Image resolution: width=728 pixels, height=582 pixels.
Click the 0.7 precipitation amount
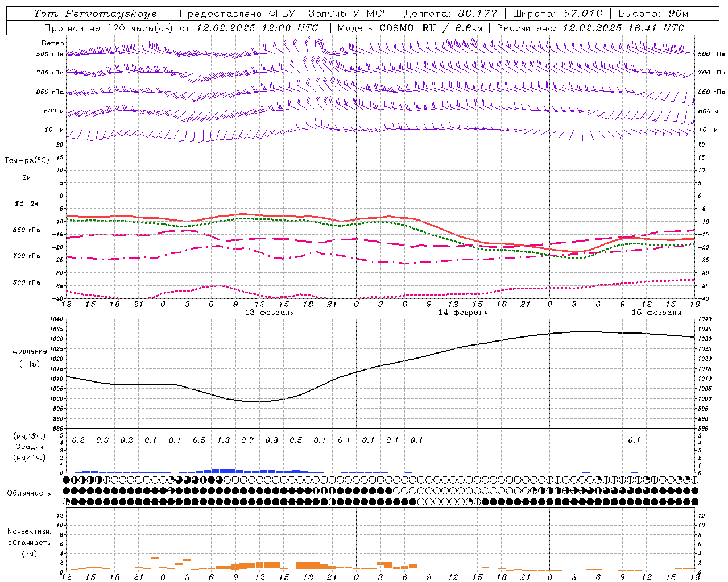(247, 440)
